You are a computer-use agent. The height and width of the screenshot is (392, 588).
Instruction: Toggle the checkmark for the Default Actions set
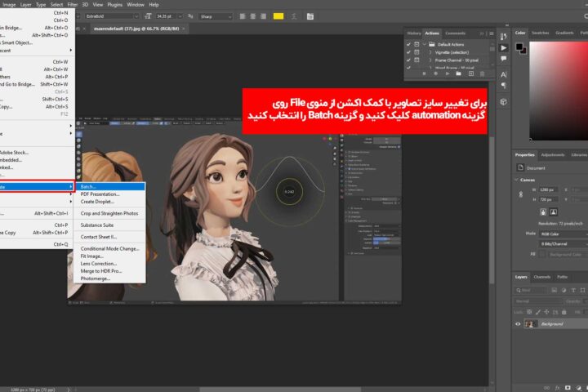(x=408, y=44)
